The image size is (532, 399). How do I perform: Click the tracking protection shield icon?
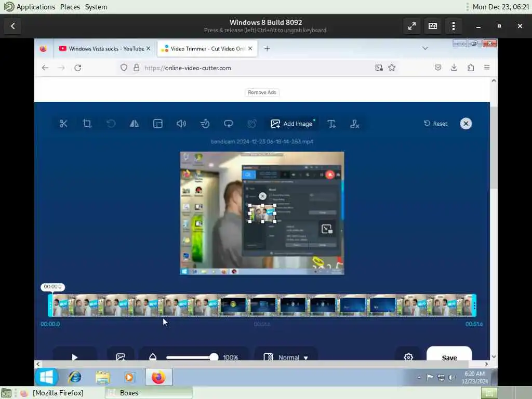(124, 68)
